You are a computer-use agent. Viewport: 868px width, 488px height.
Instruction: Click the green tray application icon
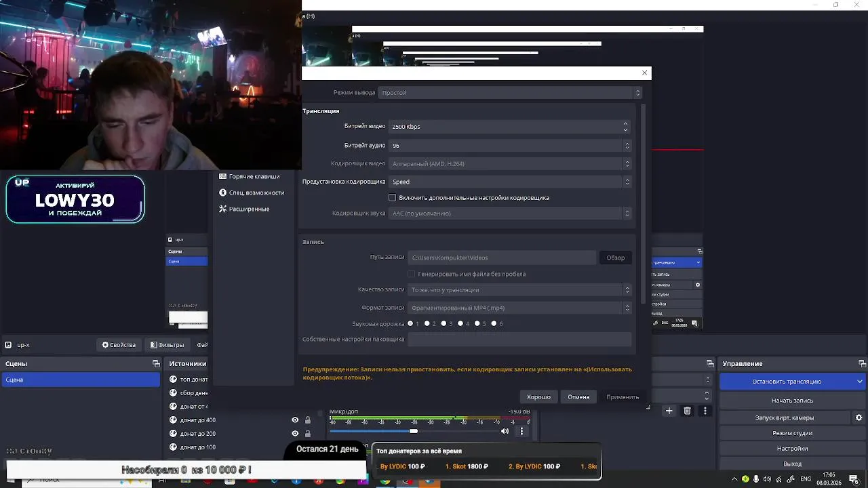tap(745, 479)
